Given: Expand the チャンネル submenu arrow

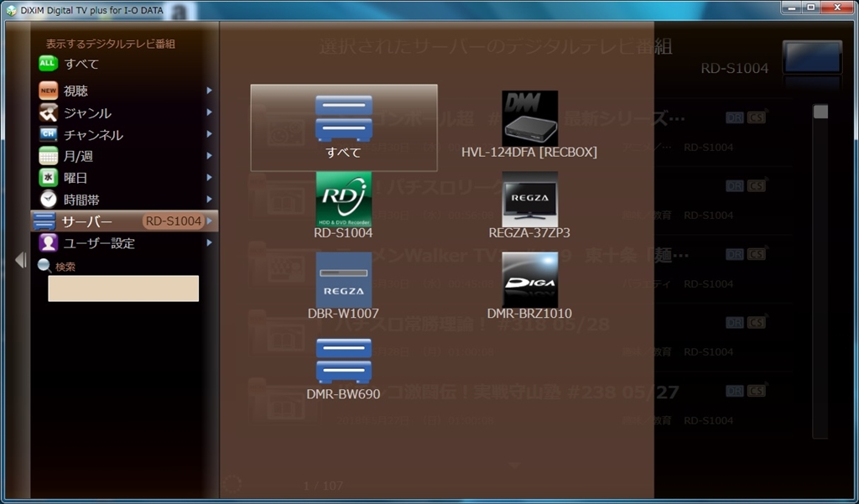Looking at the screenshot, I should point(209,134).
